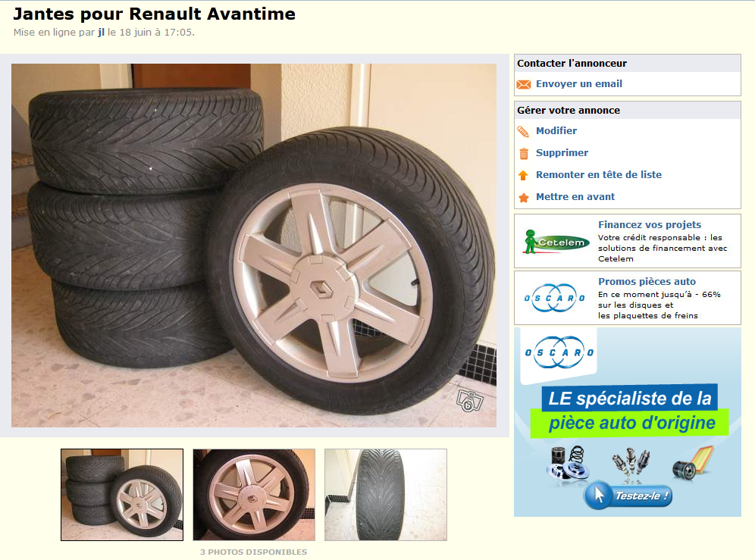Click the camera watermark icon on main photo

[469, 401]
